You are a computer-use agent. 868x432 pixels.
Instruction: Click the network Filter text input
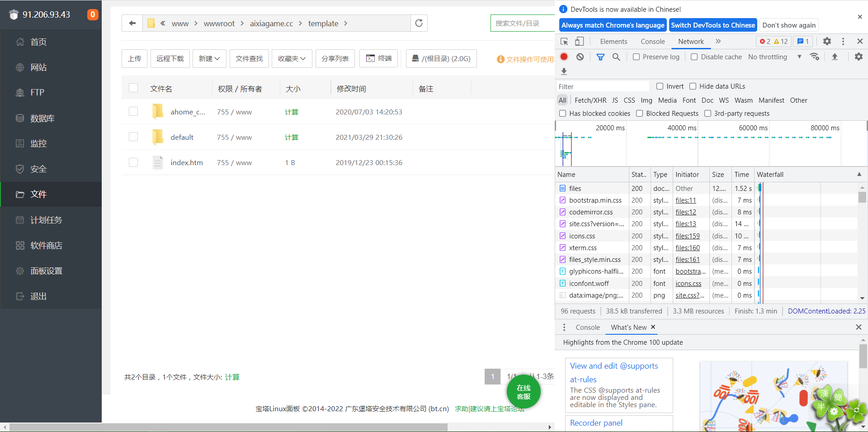603,86
